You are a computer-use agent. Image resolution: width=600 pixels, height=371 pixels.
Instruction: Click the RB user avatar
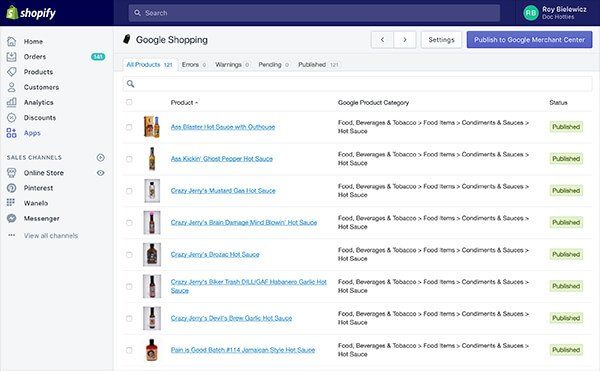coord(531,13)
